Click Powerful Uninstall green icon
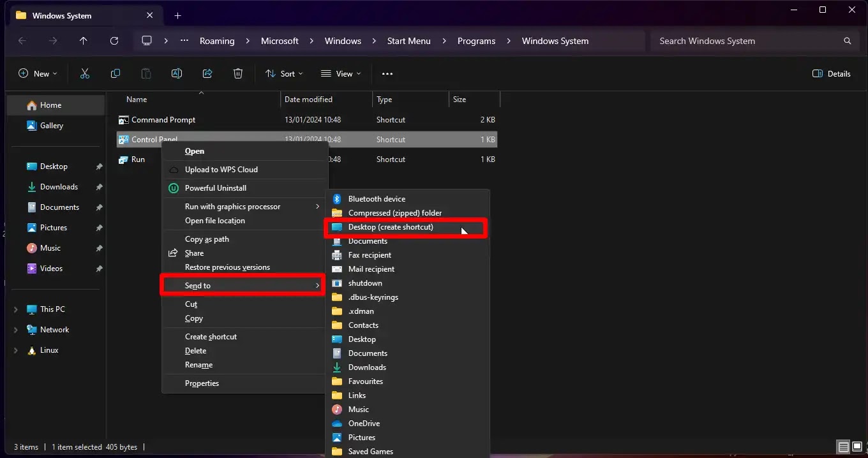 pyautogui.click(x=173, y=188)
